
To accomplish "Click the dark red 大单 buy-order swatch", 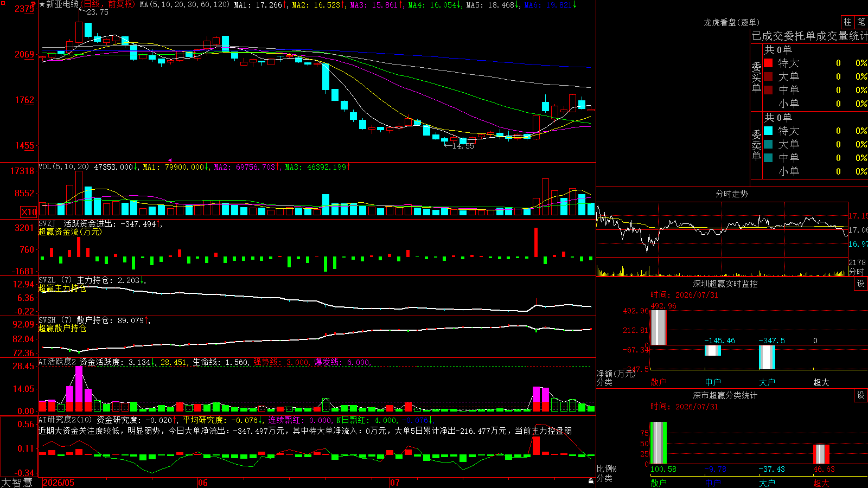I will (x=768, y=76).
